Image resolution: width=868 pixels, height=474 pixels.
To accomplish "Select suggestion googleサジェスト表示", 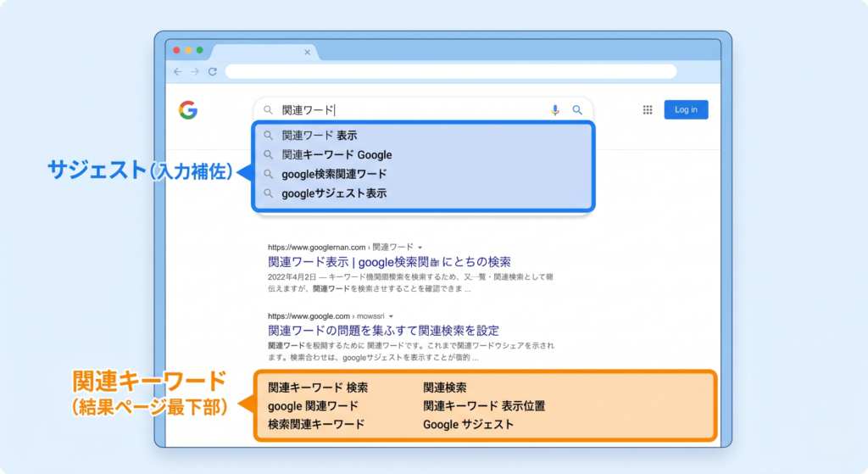I will (x=424, y=193).
